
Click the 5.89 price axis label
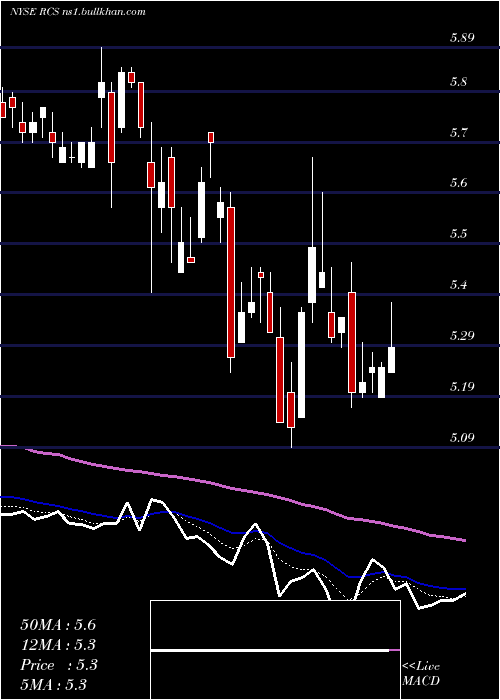click(x=462, y=38)
